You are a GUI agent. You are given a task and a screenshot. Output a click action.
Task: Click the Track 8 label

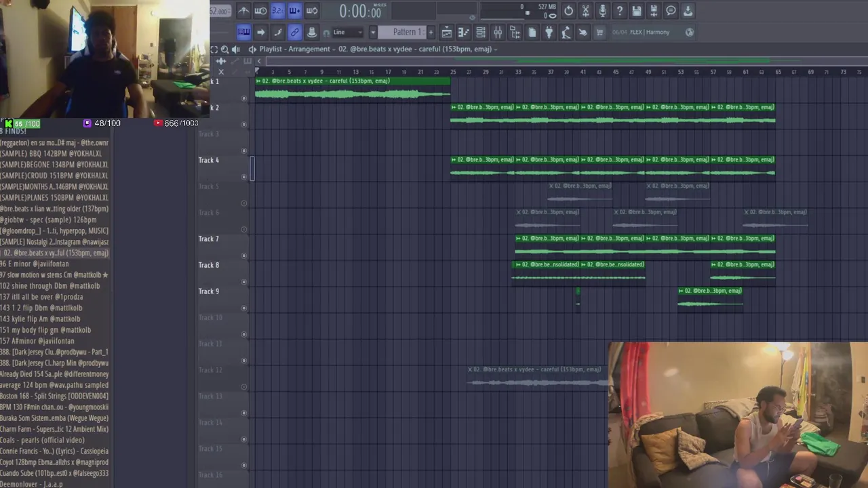[209, 265]
